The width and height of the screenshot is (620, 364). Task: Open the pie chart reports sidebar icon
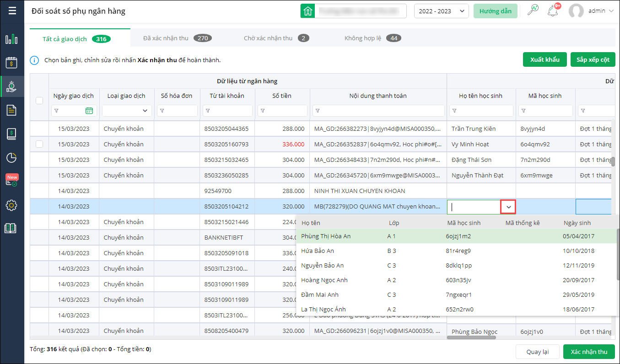click(x=11, y=158)
